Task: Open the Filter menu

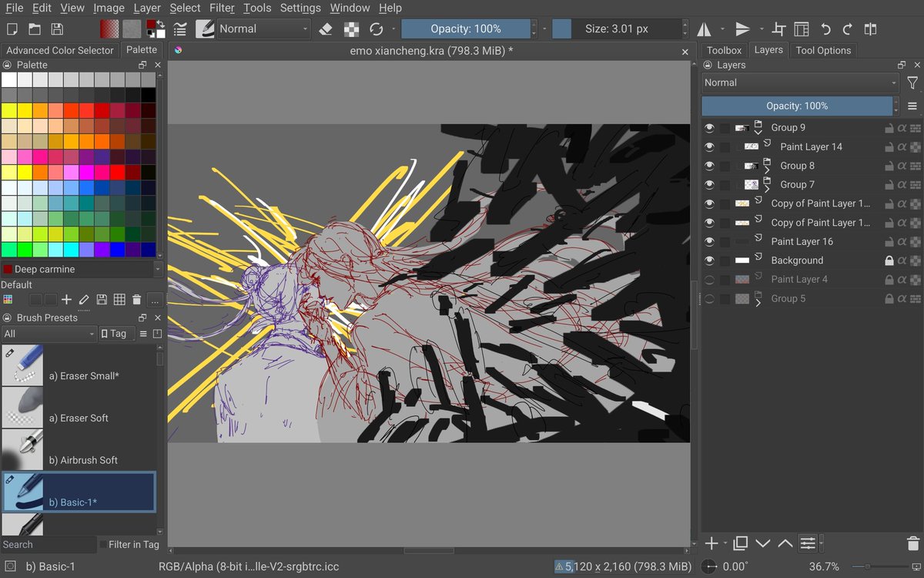Action: (222, 8)
